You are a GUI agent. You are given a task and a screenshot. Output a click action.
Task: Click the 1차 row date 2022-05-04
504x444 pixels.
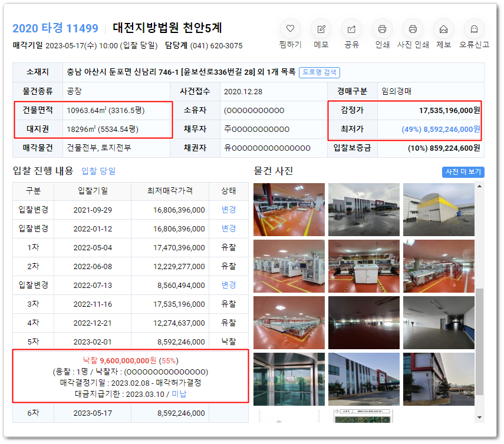(x=93, y=248)
